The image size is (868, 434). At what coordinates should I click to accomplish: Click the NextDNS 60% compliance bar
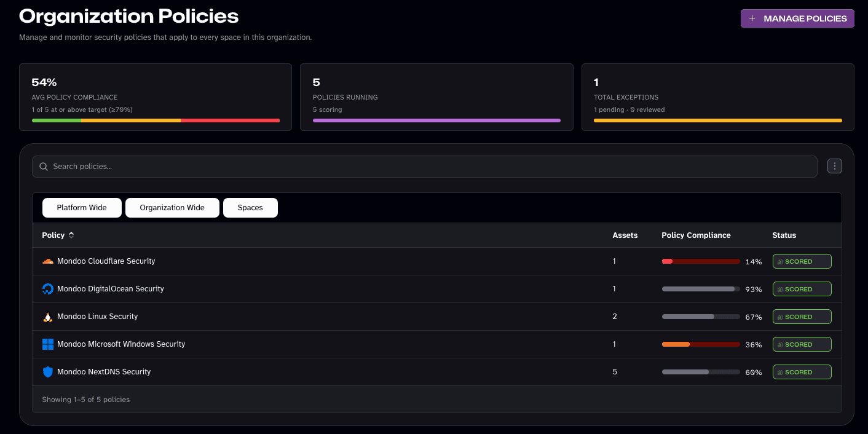(701, 372)
